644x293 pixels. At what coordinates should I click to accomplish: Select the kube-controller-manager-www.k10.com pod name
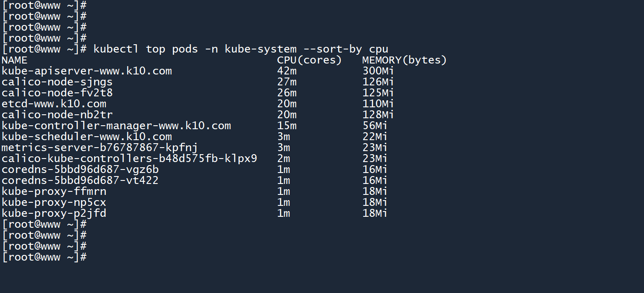[x=116, y=126]
